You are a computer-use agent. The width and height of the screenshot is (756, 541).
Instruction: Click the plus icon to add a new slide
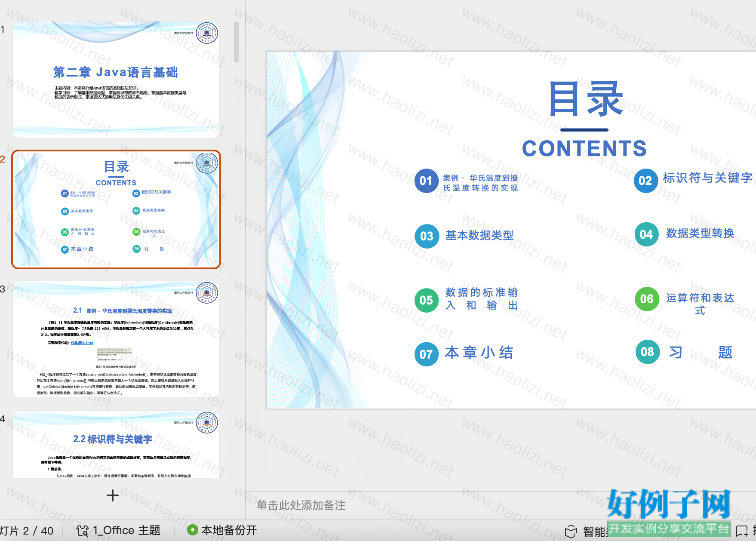tap(112, 495)
